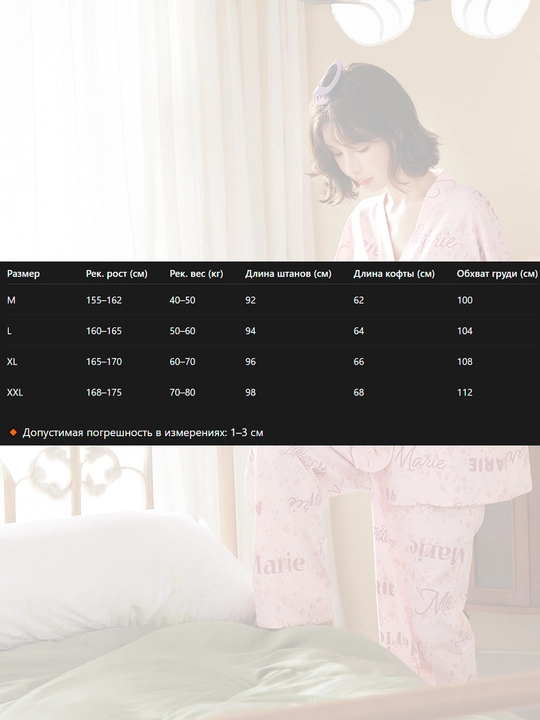Click the white pillow on the bed
Viewport: 540px width, 720px height.
pos(124,576)
